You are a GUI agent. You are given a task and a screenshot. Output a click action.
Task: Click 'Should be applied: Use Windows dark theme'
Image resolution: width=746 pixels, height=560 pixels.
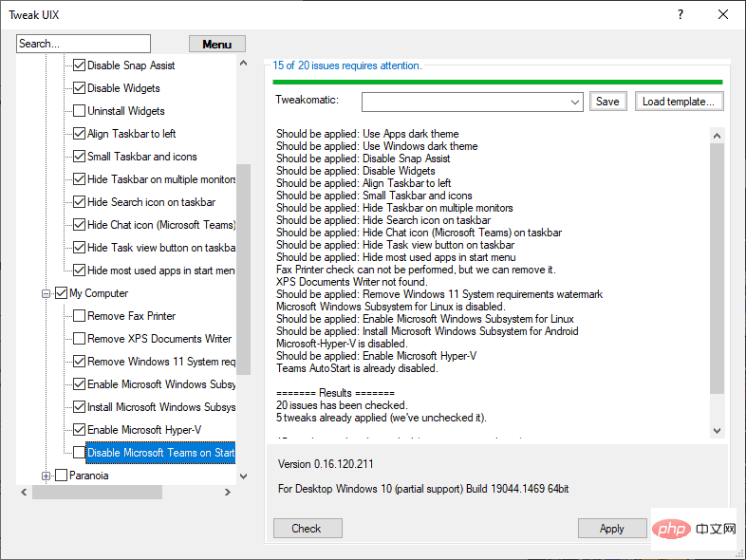coord(377,146)
